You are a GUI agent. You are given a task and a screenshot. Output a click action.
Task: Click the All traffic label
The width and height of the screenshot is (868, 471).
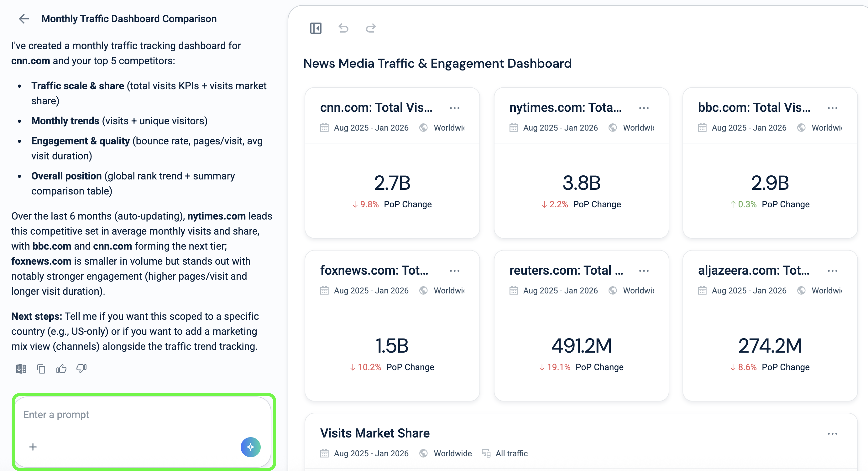[x=511, y=453]
